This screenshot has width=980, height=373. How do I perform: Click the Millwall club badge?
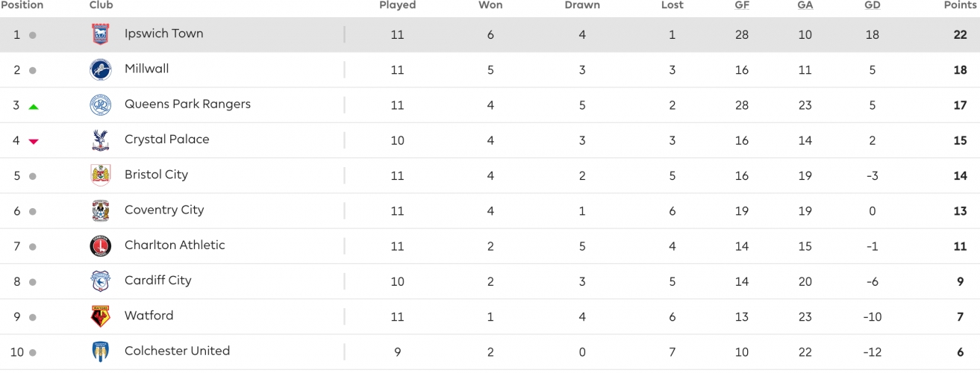coord(100,69)
